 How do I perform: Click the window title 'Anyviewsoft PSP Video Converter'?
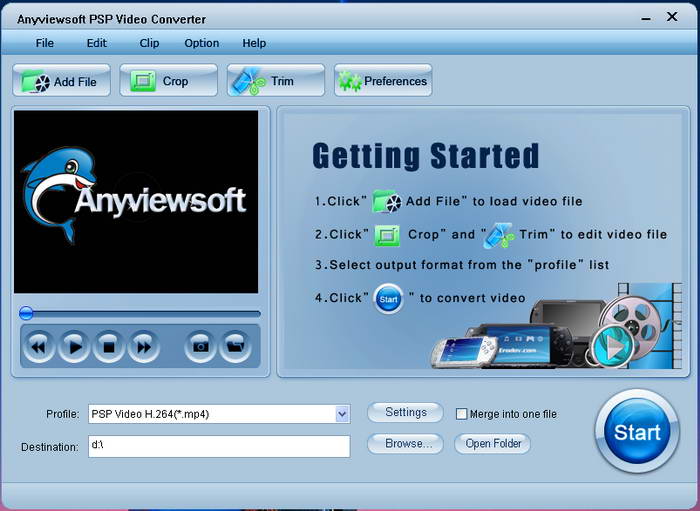click(112, 20)
